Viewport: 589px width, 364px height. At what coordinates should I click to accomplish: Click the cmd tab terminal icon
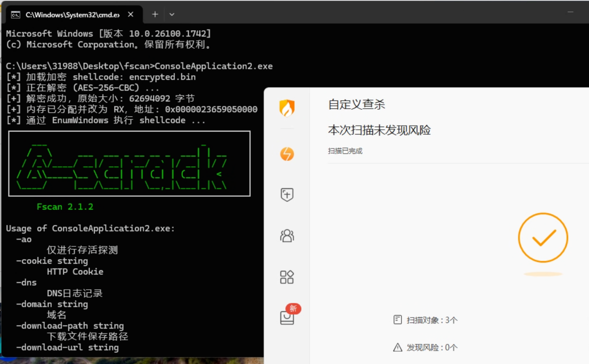pos(16,15)
